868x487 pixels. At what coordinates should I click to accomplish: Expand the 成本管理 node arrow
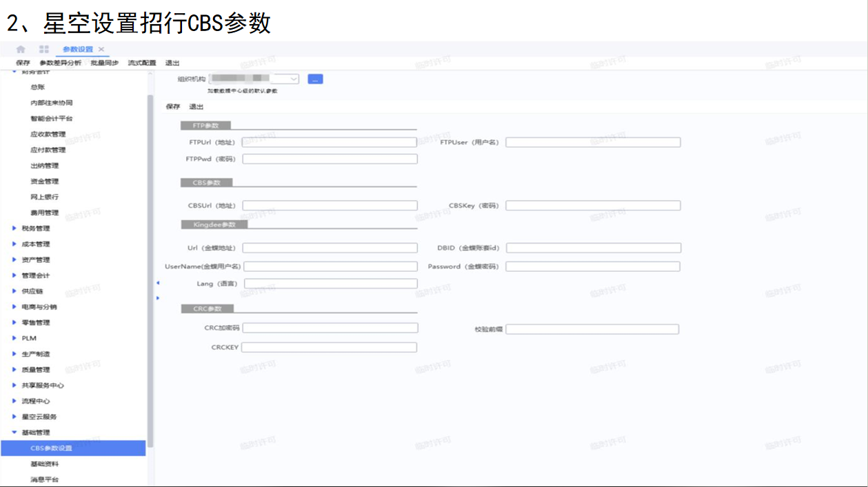point(14,244)
